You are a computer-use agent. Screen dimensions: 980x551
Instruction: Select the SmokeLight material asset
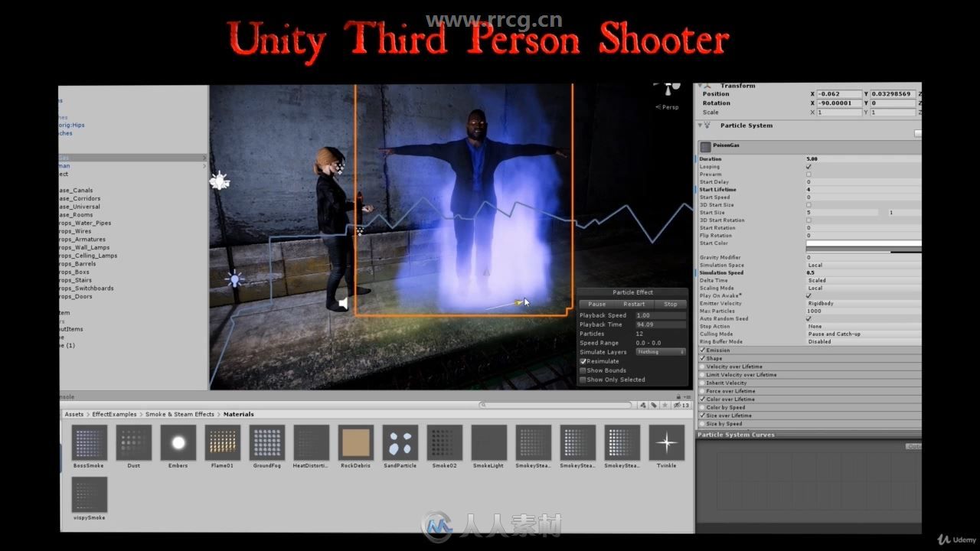[489, 443]
